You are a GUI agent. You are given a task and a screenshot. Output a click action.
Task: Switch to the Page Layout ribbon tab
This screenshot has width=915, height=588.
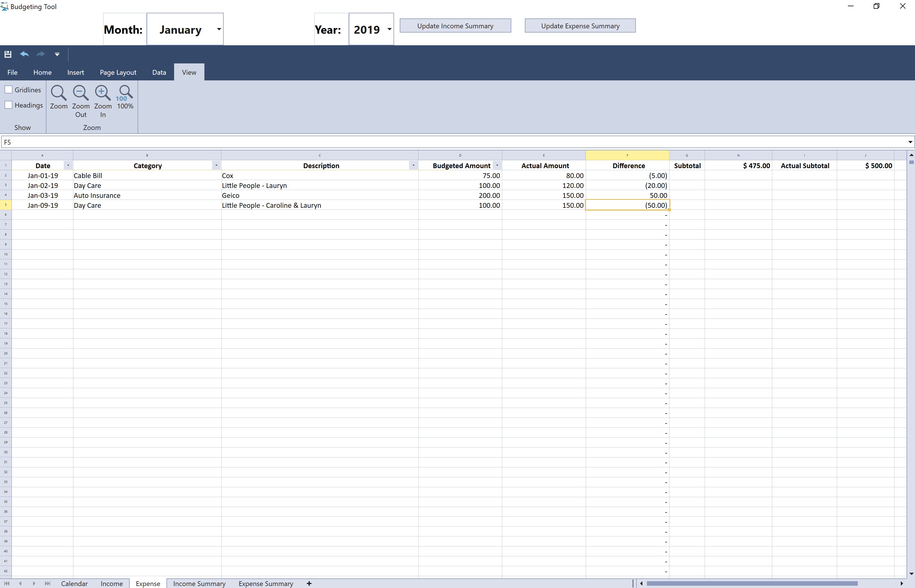coord(118,72)
